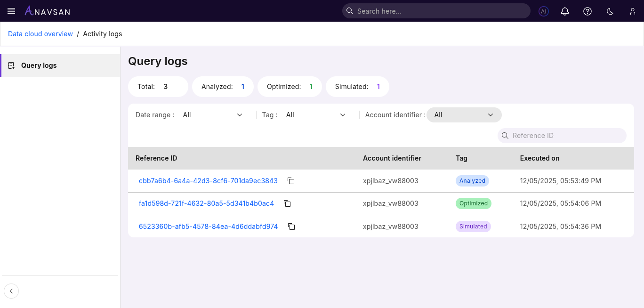This screenshot has width=644, height=308.
Task: Open query fa1d598d-721f-4632-80a5-5d341b4b0ac4
Action: click(x=206, y=203)
